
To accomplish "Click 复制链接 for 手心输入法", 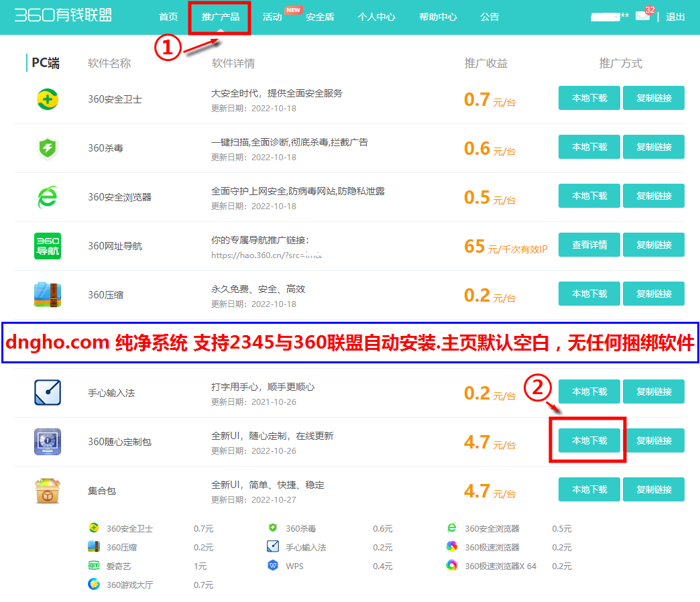I will (x=654, y=392).
